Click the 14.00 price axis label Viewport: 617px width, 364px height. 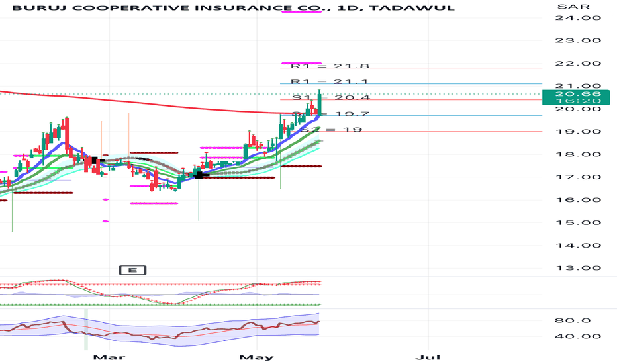point(578,246)
